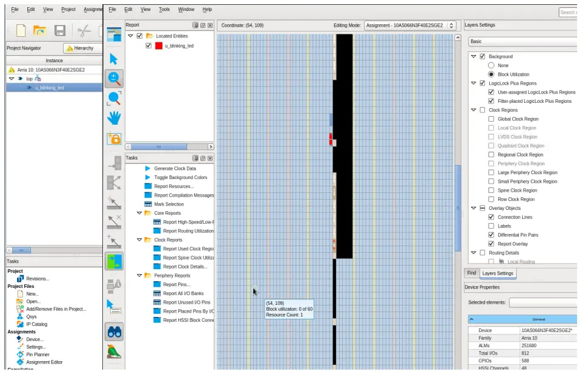Viewport: 588px width, 372px height.
Task: Click the Generate Clock Data play icon
Action: (148, 169)
